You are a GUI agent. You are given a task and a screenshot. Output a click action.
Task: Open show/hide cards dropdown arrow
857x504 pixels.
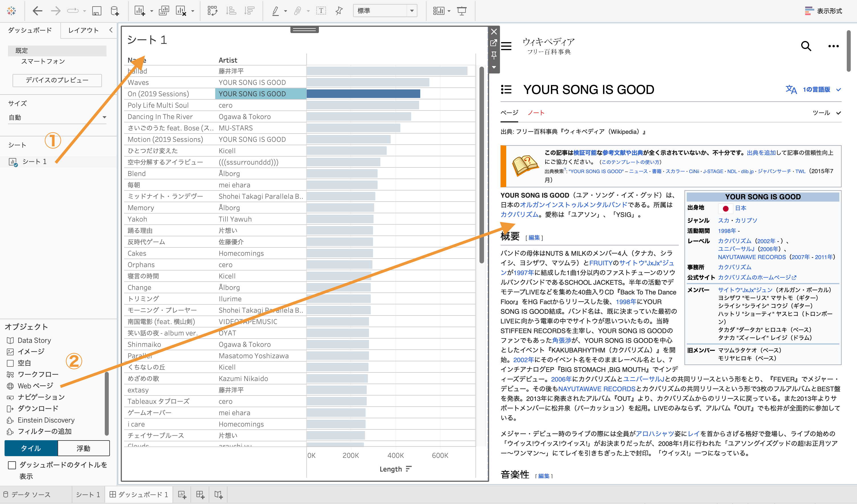pyautogui.click(x=449, y=11)
